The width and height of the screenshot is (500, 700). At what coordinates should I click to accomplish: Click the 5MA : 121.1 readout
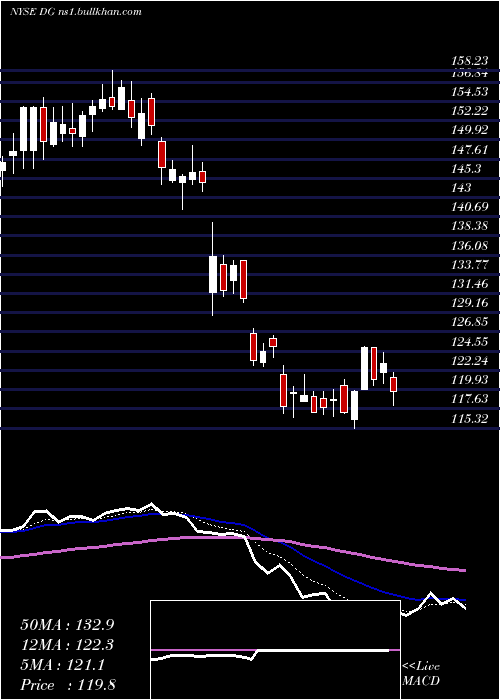click(62, 665)
